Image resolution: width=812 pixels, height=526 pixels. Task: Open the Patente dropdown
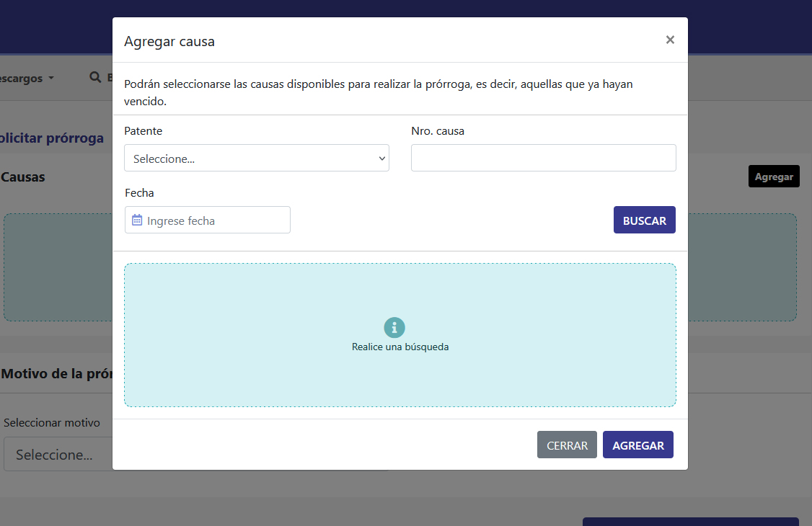(x=256, y=159)
